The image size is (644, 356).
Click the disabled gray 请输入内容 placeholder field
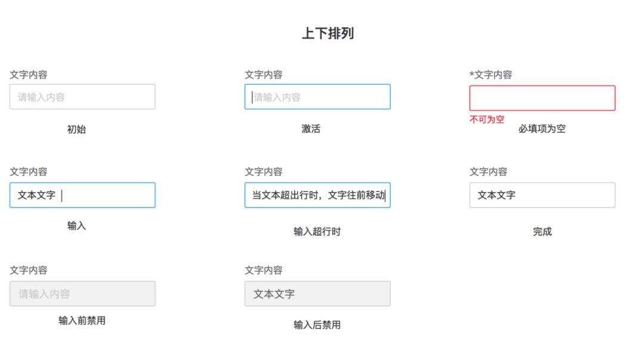[82, 293]
